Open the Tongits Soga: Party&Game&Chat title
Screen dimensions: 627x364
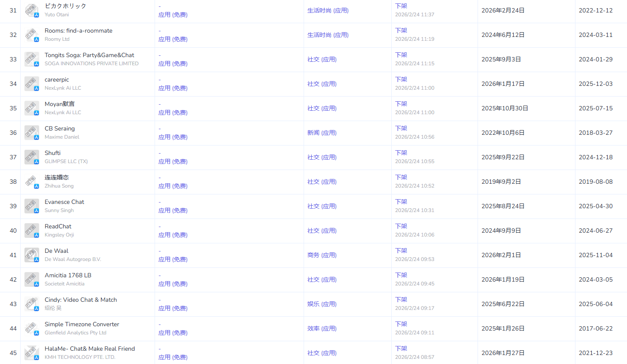click(89, 55)
